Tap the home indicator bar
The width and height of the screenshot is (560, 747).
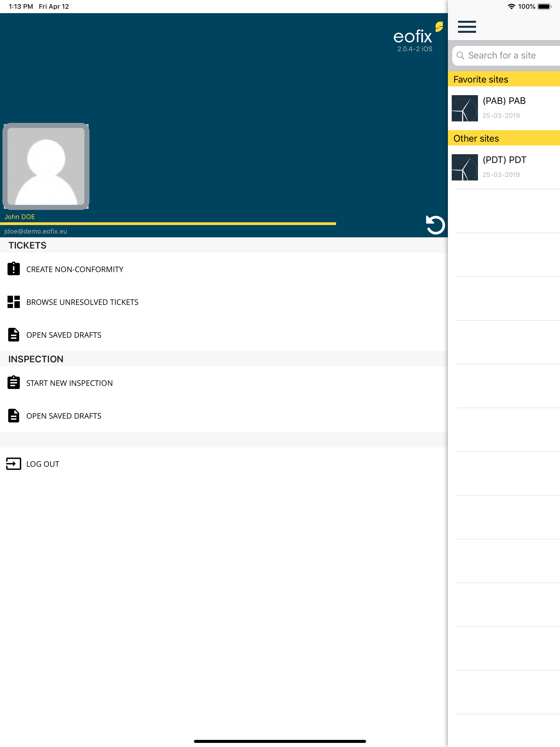pos(280,741)
